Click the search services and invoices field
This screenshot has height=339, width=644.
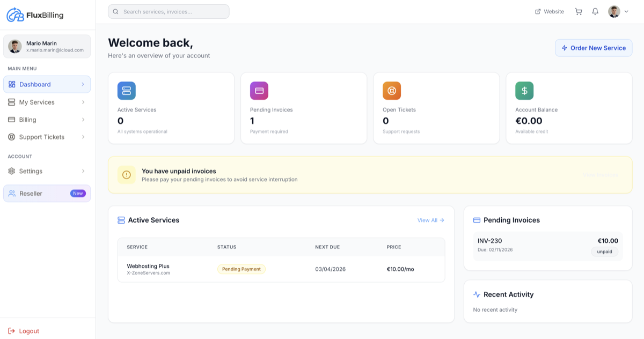click(x=169, y=11)
